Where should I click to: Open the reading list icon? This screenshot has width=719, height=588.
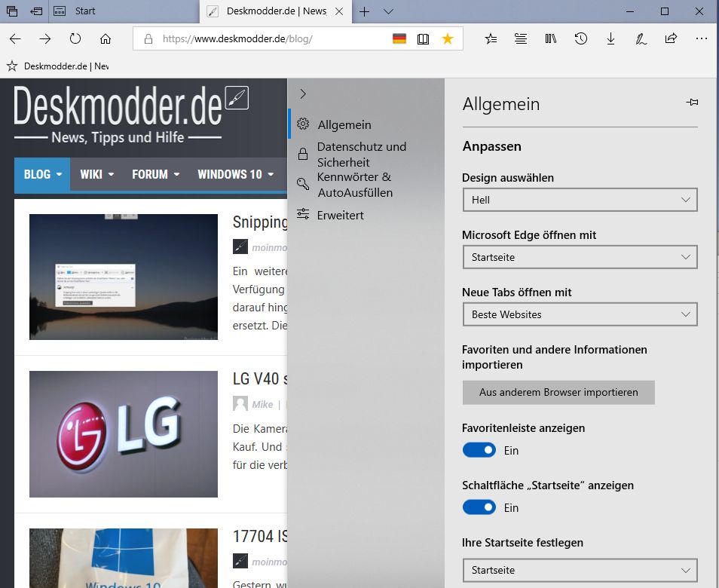521,39
